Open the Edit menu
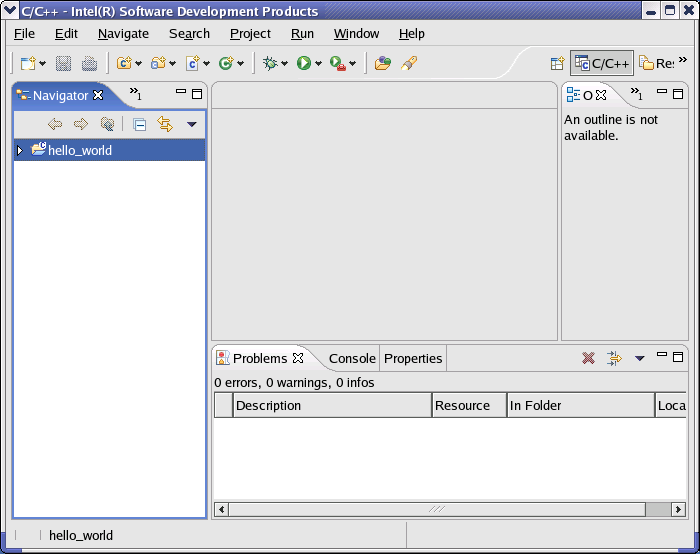The image size is (700, 554). pyautogui.click(x=66, y=33)
